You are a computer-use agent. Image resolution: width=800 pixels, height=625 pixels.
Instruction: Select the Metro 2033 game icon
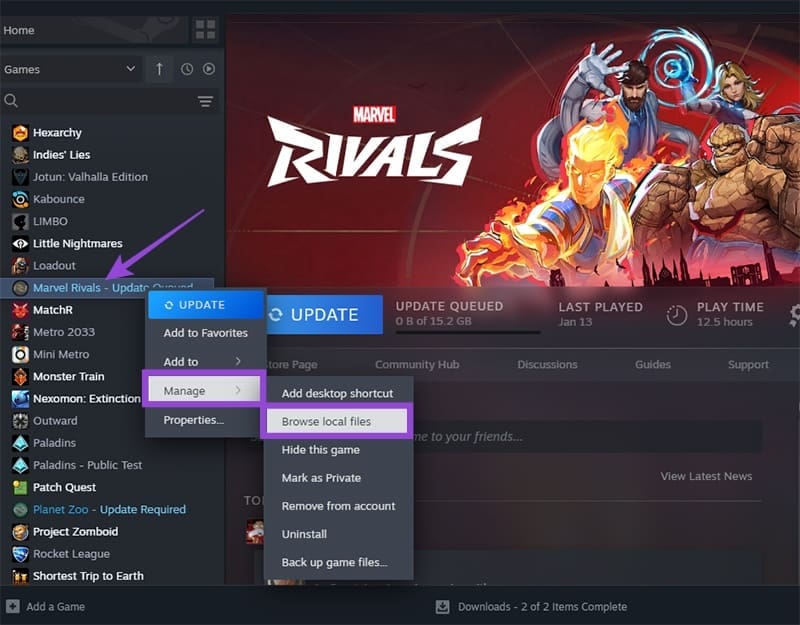point(20,332)
